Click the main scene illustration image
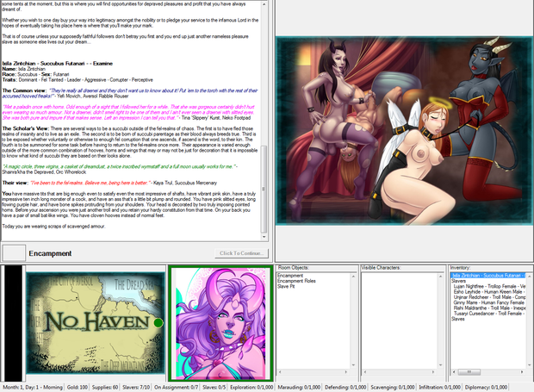Screen dimensions: 534x392 point(404,130)
